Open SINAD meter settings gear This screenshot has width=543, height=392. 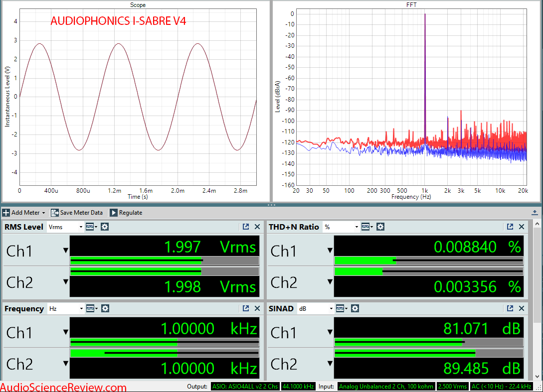coord(355,309)
